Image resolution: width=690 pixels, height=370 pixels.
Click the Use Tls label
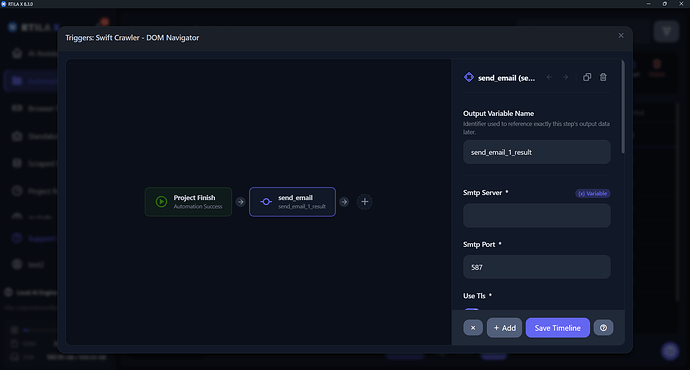474,296
